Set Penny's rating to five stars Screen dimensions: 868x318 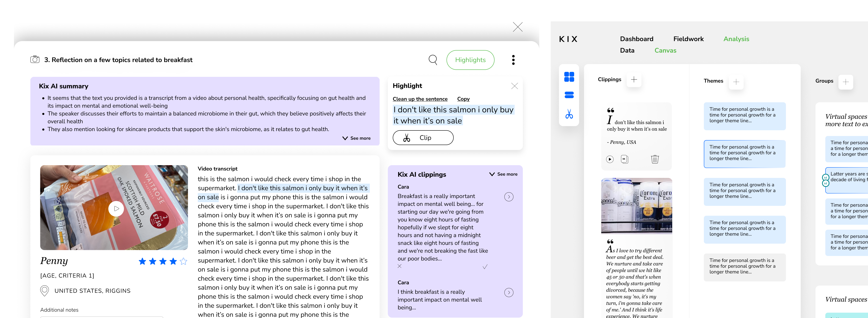(x=183, y=261)
